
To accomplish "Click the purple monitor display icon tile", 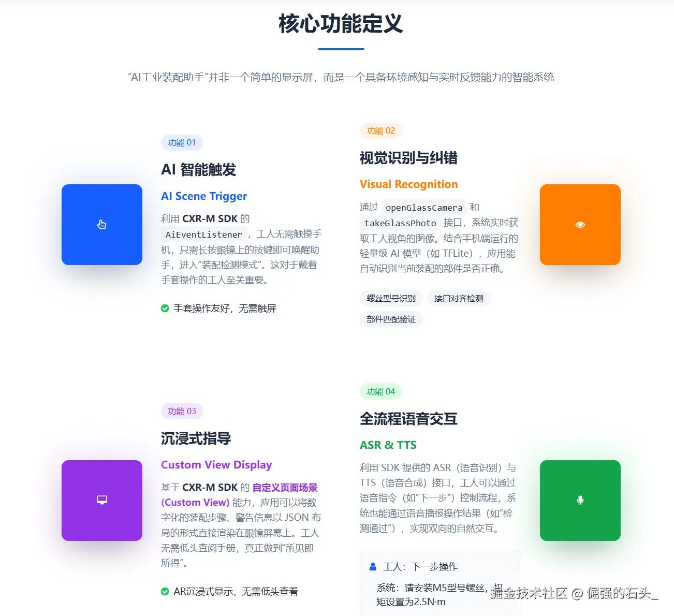I will click(102, 501).
